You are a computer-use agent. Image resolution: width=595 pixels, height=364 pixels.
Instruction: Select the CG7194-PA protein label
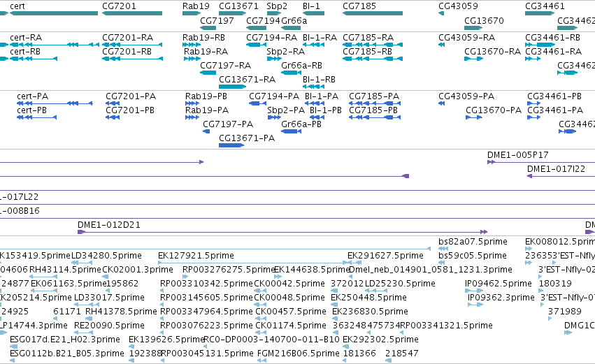274,96
